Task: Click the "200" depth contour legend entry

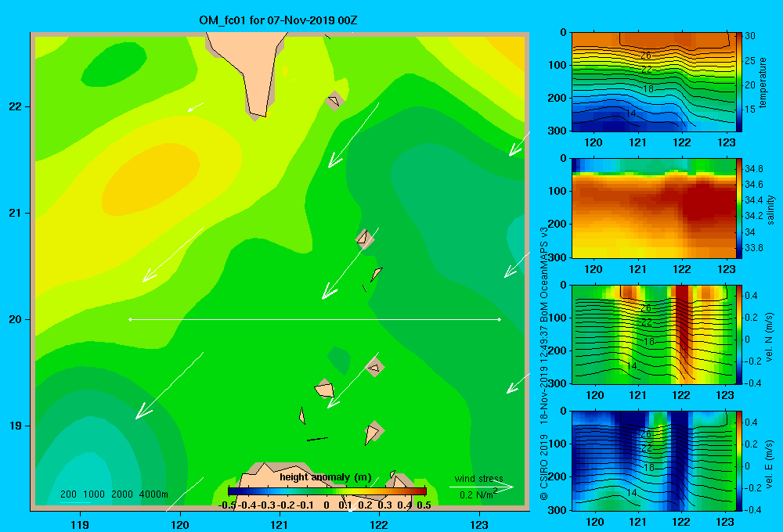Action: click(x=68, y=494)
